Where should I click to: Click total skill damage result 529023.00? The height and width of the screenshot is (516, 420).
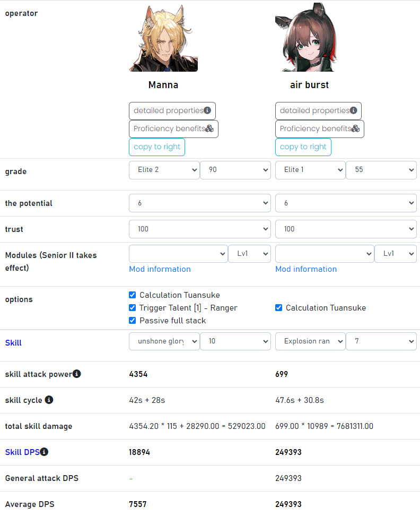pos(247,426)
